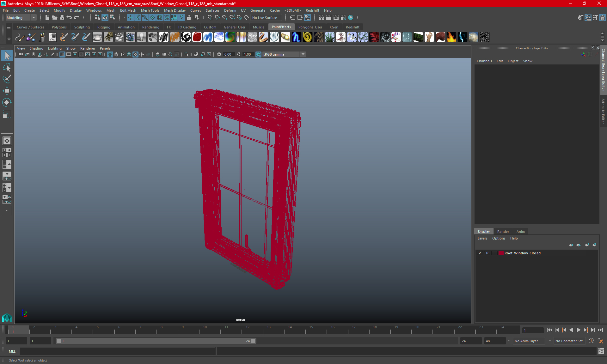Toggle the viewport grid icon

click(62, 54)
